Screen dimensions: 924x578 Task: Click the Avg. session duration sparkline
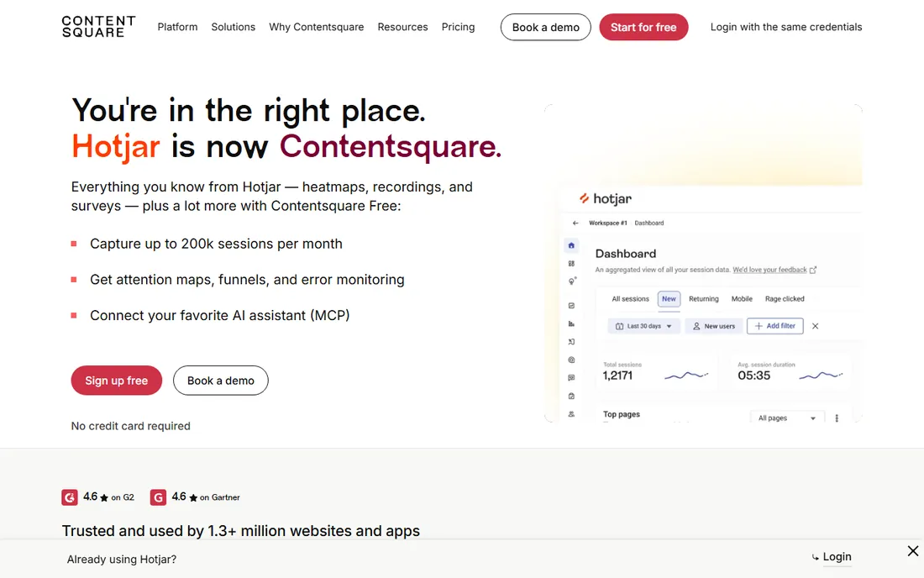(x=821, y=376)
